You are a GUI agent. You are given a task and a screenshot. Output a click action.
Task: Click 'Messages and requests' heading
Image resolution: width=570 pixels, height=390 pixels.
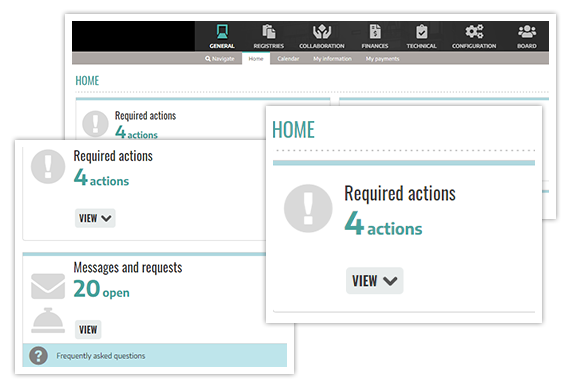click(x=128, y=268)
